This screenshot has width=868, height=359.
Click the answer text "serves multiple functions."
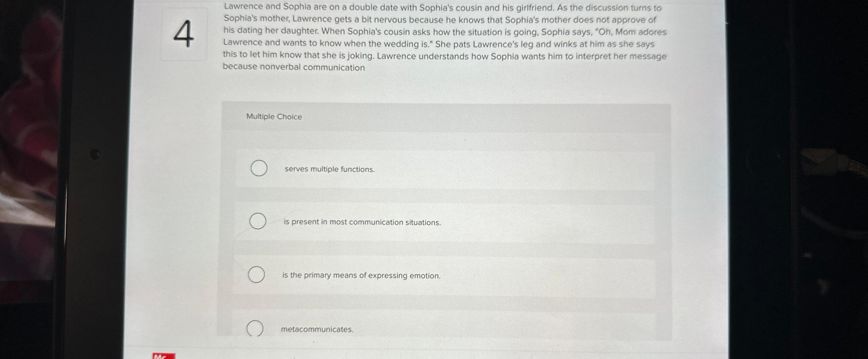329,169
